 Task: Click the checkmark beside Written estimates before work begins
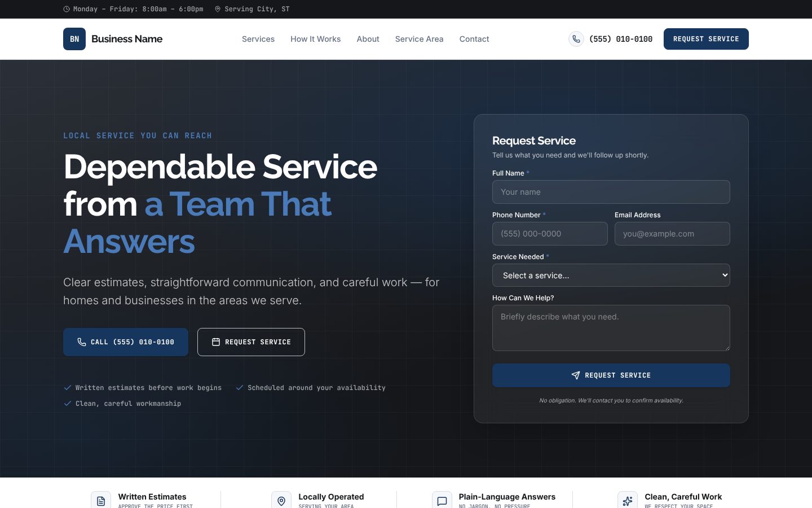tap(68, 388)
